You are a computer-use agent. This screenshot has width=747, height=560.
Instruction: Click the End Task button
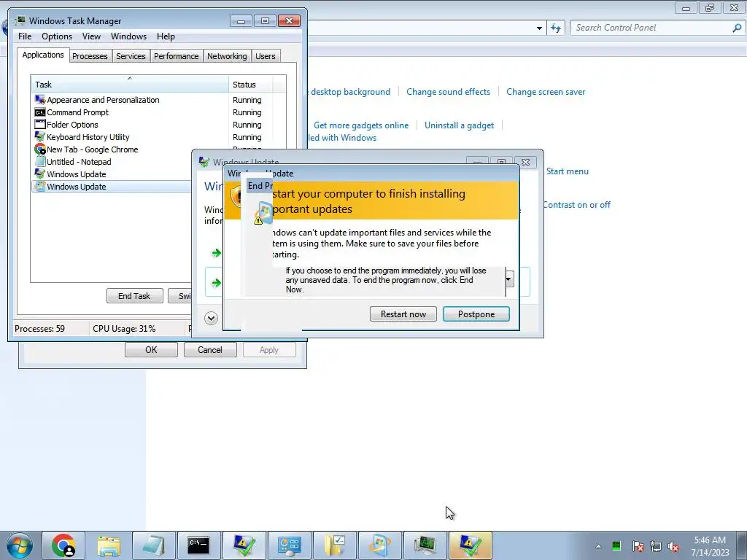[135, 296]
